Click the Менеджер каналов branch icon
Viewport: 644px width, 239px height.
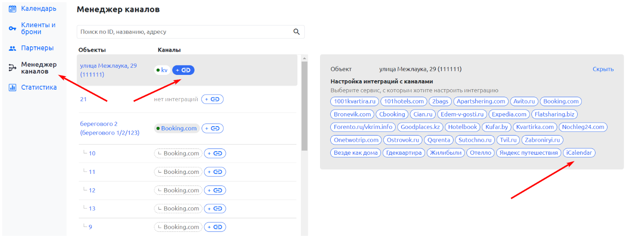12,68
